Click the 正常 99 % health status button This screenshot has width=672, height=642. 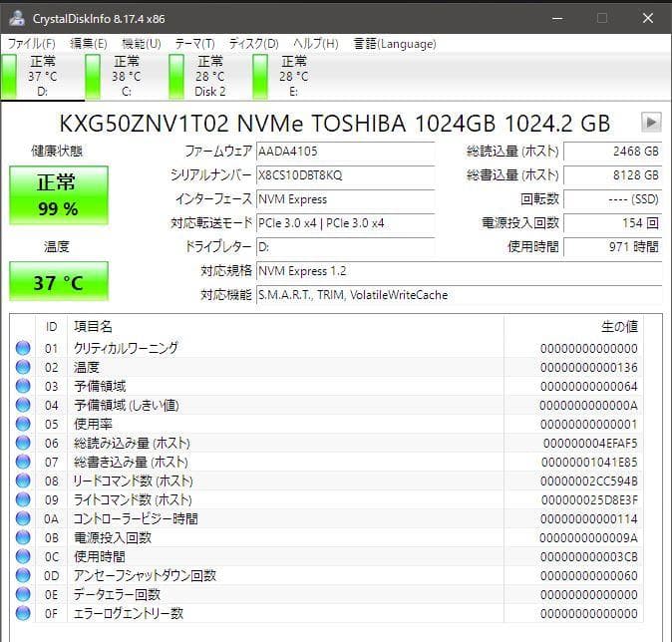tap(59, 195)
